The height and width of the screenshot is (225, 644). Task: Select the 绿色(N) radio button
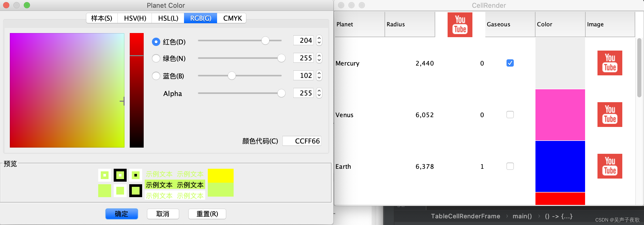pos(156,58)
